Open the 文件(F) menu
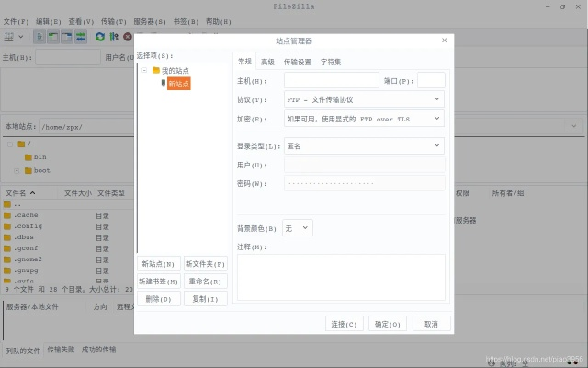 pos(16,22)
